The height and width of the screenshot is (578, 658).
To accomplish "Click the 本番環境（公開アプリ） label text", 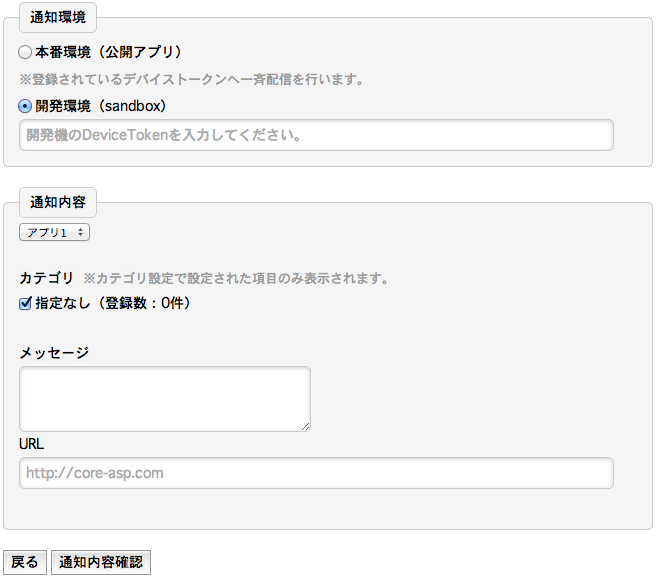I will 108,52.
